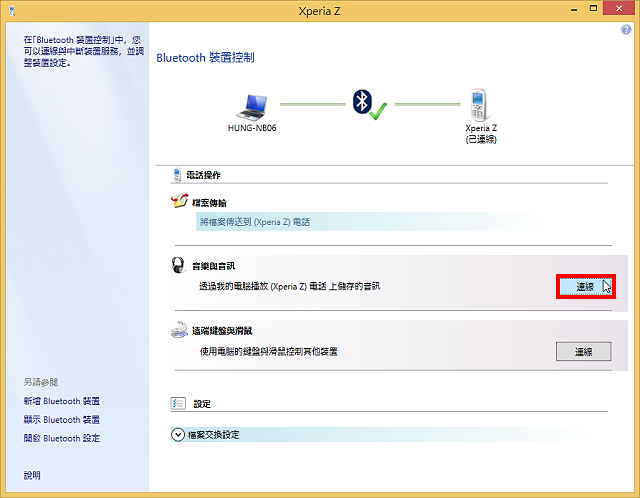Image resolution: width=640 pixels, height=498 pixels.
Task: Open 新增 Bluetooth 裝置 link
Action: click(x=62, y=401)
